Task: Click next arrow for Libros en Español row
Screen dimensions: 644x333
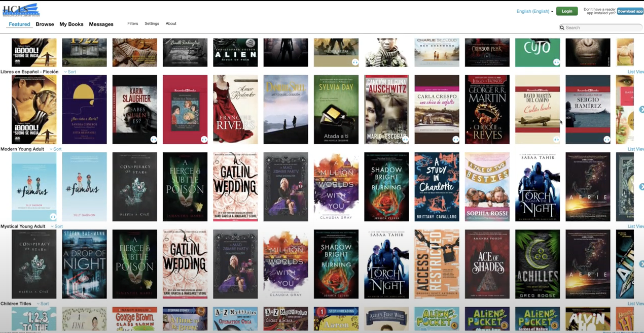Action: (641, 110)
